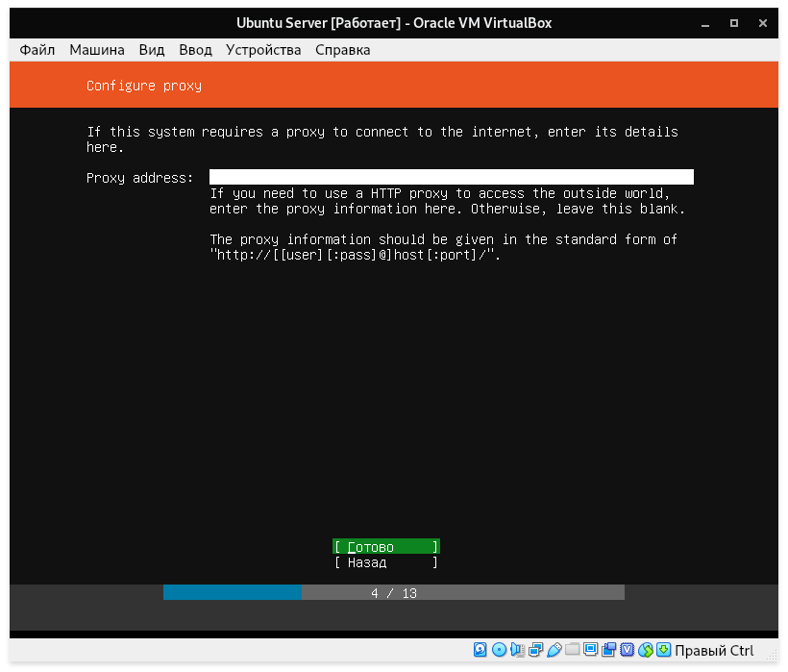Open the Файл menu

click(37, 50)
